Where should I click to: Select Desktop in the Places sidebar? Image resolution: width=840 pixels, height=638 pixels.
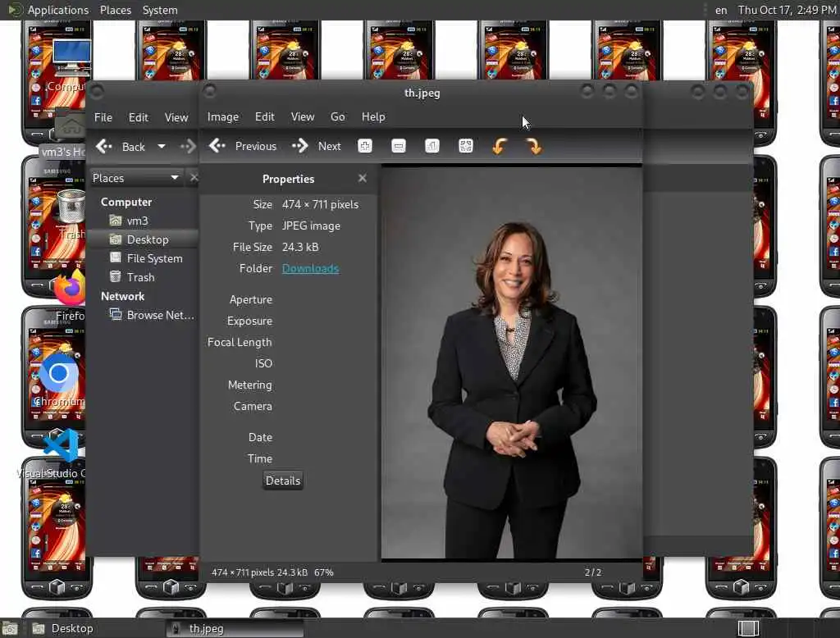point(143,239)
